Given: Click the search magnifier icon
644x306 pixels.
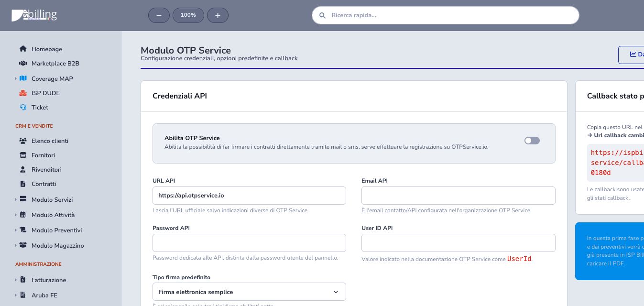Looking at the screenshot, I should (322, 15).
